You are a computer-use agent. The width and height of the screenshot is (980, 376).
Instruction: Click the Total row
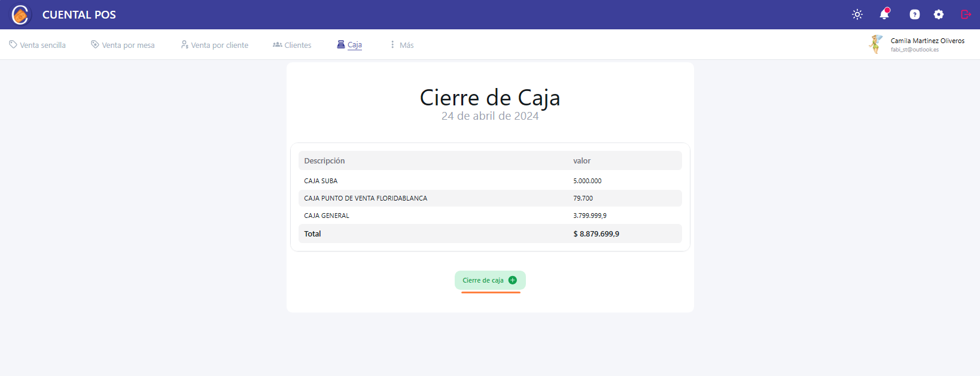(489, 234)
